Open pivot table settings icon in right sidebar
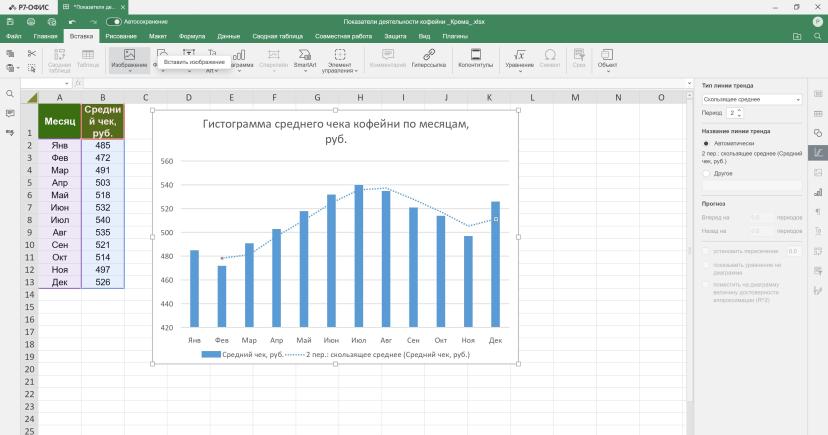828x435 pixels. (818, 251)
